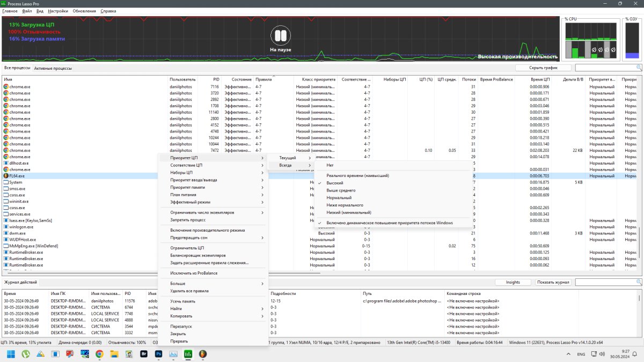Open the Windows Start menu
Screen dimensions: 644x362
11,354
